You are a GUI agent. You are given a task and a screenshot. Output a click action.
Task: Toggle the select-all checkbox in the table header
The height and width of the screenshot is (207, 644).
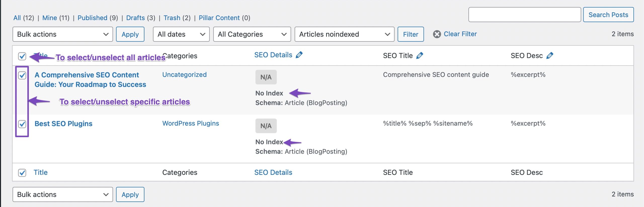[22, 56]
